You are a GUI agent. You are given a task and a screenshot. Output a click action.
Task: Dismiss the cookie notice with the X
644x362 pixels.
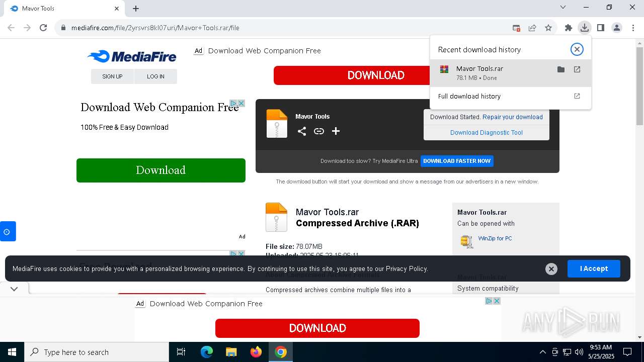click(551, 269)
